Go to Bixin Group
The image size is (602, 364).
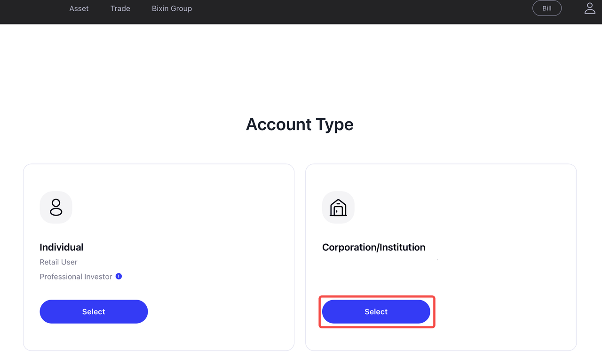[172, 8]
